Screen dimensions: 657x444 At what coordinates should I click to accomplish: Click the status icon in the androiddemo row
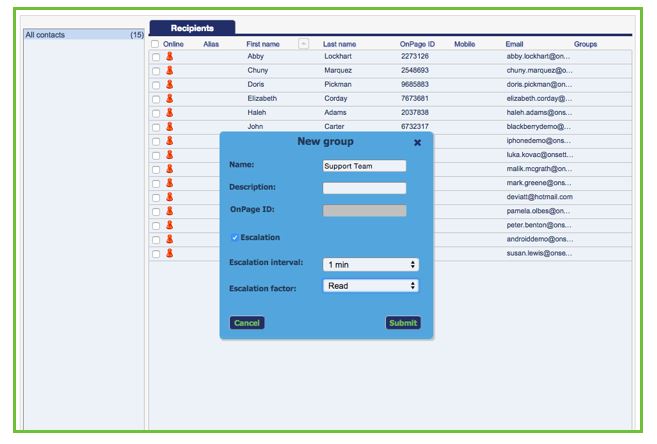(x=170, y=239)
